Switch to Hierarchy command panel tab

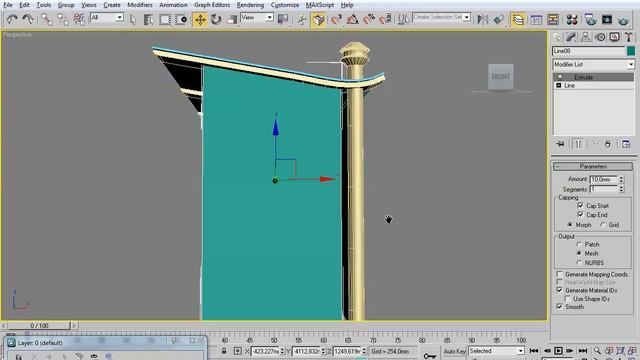click(x=586, y=38)
